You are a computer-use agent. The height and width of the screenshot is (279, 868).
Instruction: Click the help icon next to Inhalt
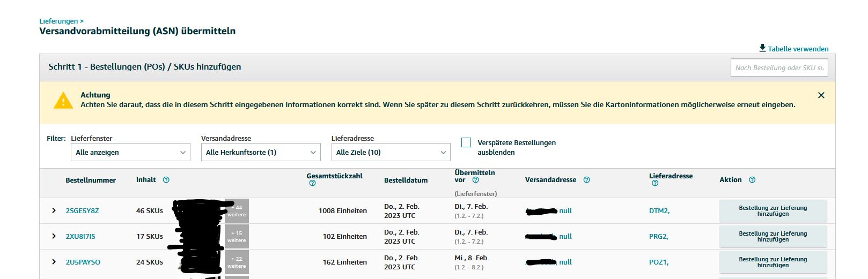point(166,180)
